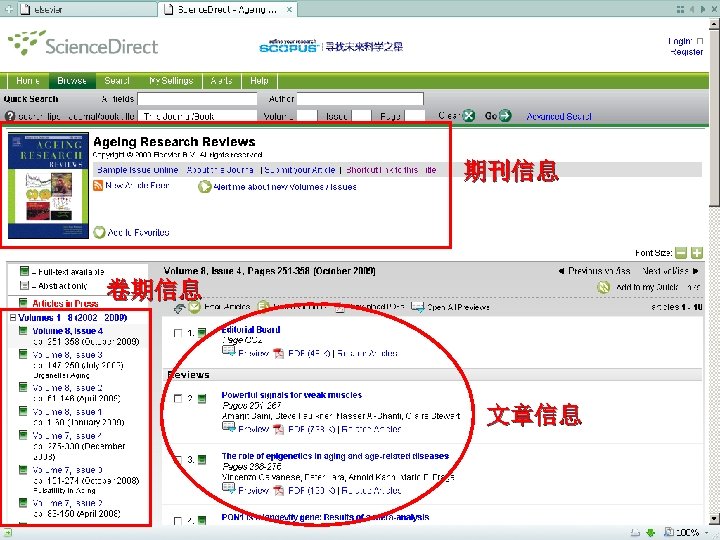Screen dimensions: 720x540
Task: Click the Issue input field
Action: 361,116
